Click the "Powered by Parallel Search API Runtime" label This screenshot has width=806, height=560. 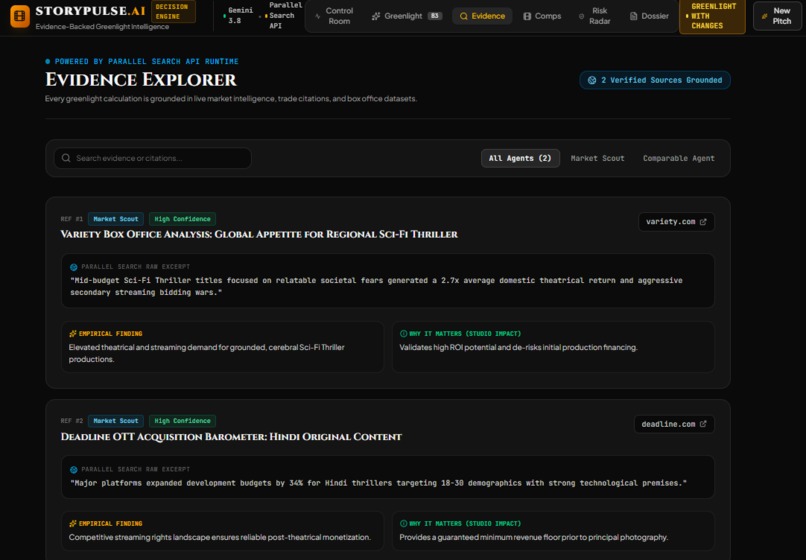(x=146, y=61)
